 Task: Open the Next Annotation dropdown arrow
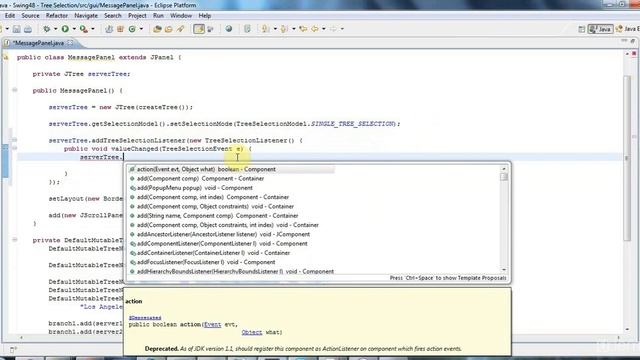coord(275,29)
